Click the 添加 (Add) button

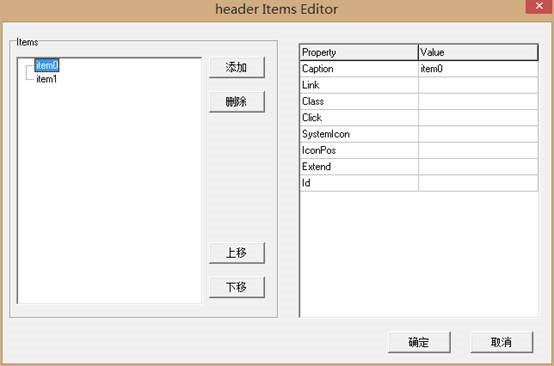pos(236,67)
